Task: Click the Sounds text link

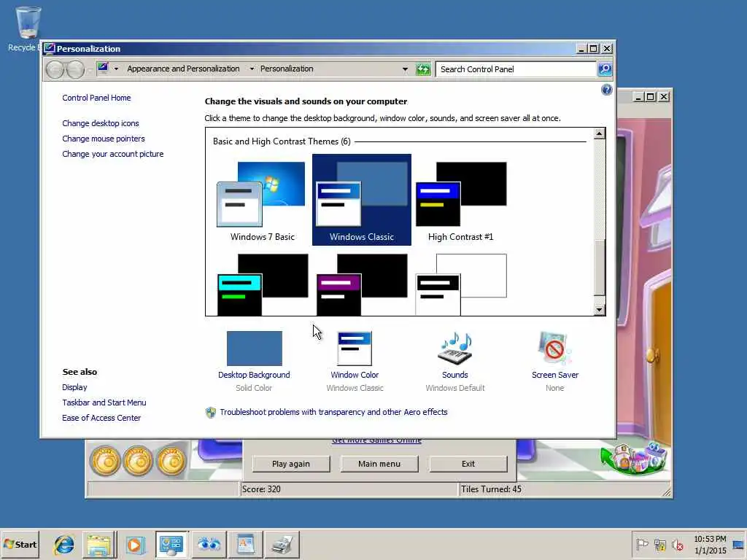Action: [x=455, y=375]
